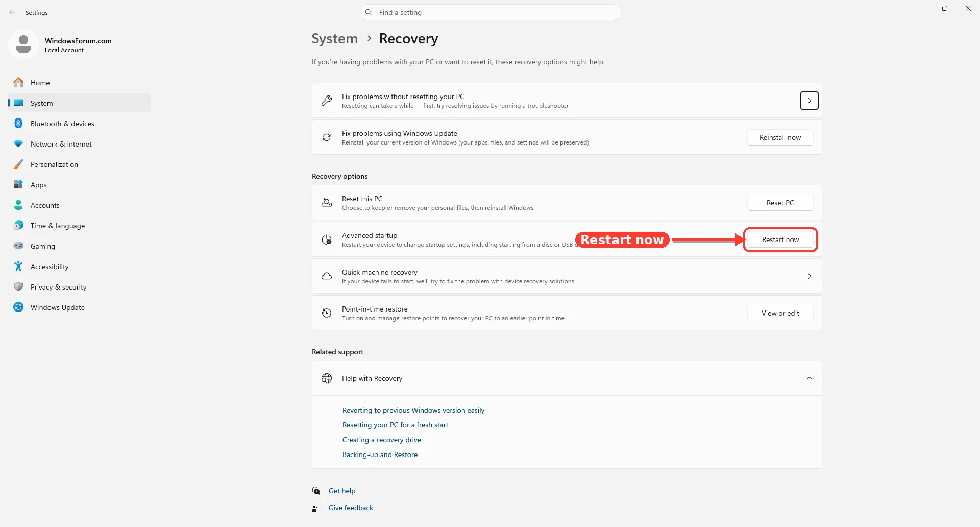
Task: Click the wrench icon for Fix problems
Action: 327,101
